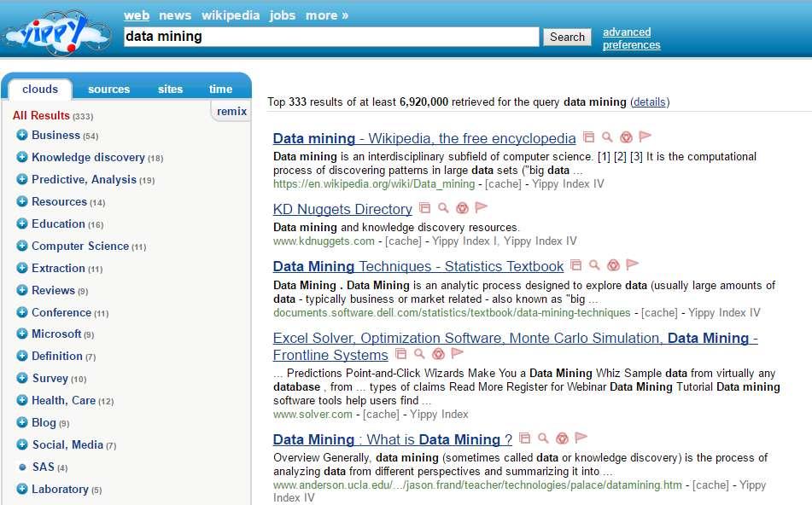Open the preferences link

pyautogui.click(x=631, y=45)
